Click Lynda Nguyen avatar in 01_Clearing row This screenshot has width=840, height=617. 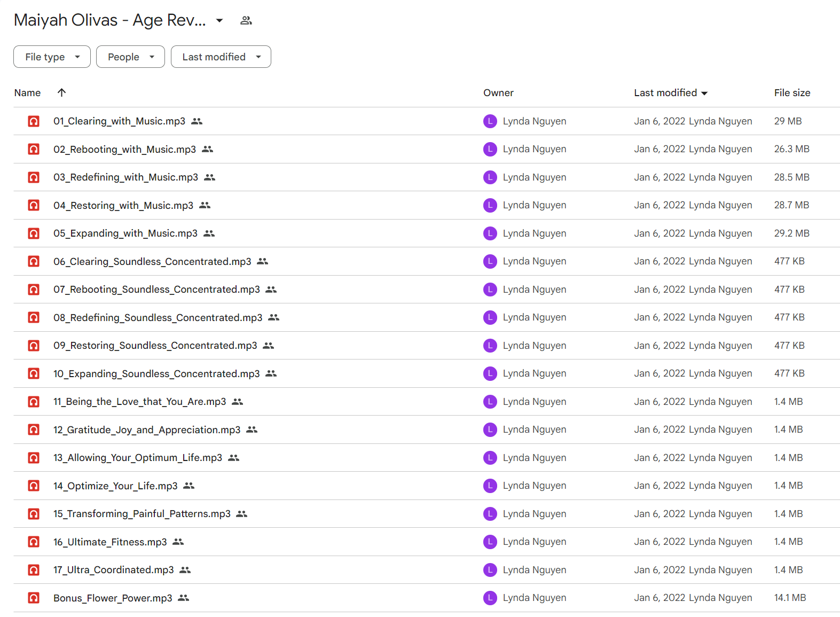pos(490,121)
